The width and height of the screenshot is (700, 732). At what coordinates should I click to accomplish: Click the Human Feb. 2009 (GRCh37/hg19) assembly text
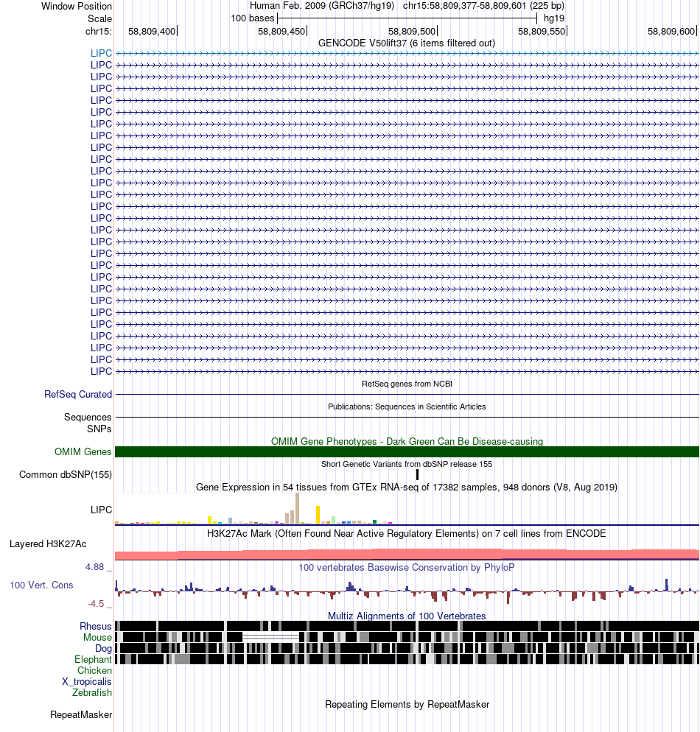(322, 6)
